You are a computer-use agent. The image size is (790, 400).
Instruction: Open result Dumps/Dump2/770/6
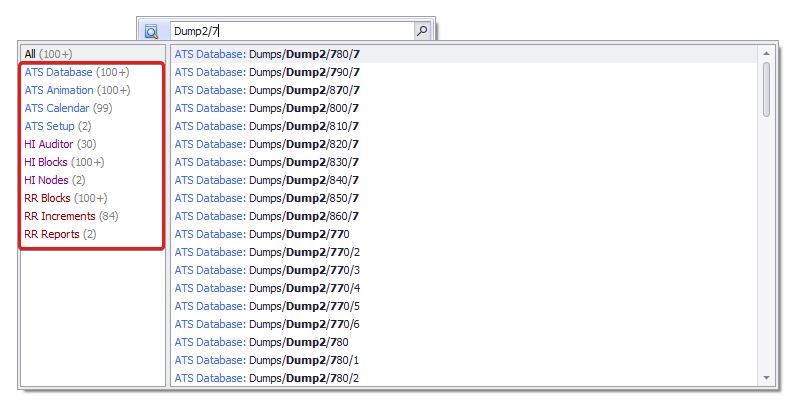464,324
